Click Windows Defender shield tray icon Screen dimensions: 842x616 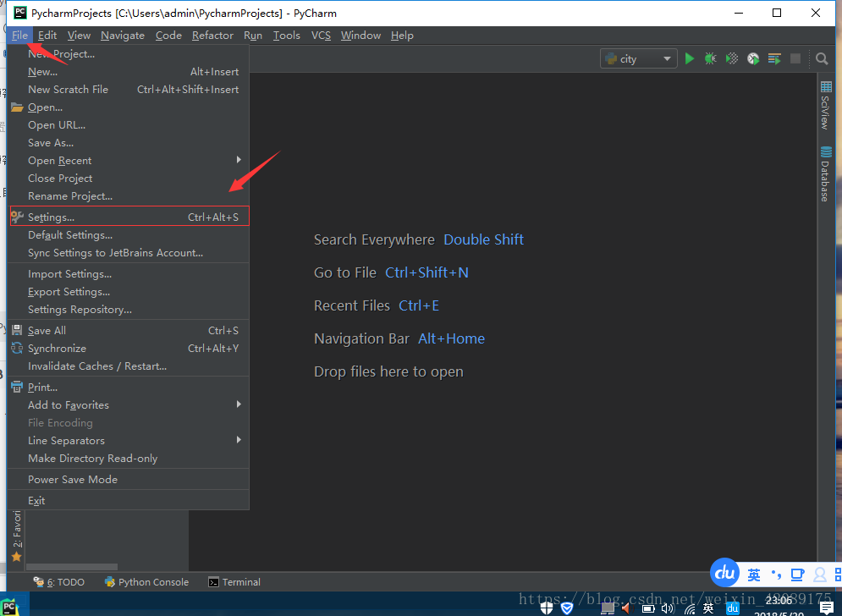coord(546,608)
